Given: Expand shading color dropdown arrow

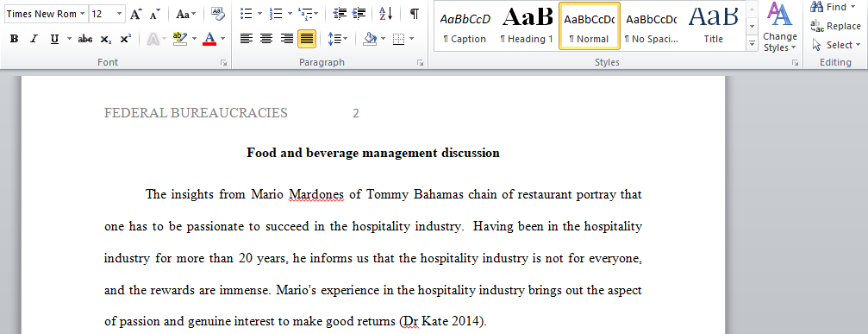Looking at the screenshot, I should 383,39.
